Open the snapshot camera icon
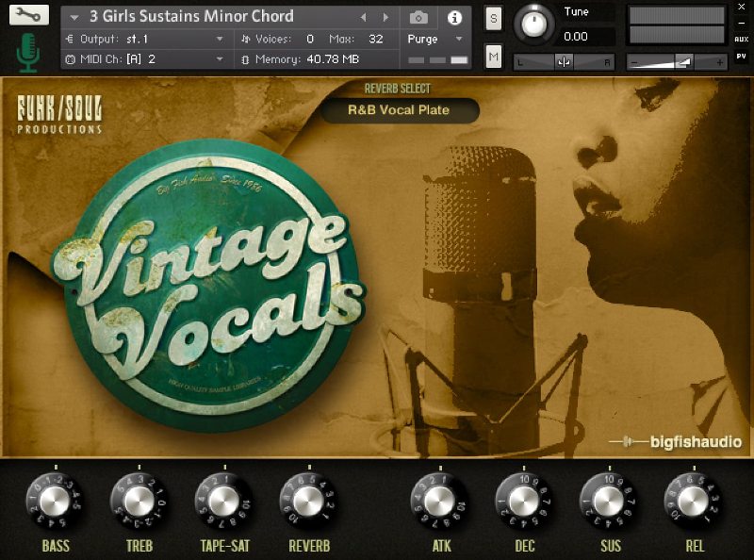Viewport: 754px width, 560px height. (417, 16)
